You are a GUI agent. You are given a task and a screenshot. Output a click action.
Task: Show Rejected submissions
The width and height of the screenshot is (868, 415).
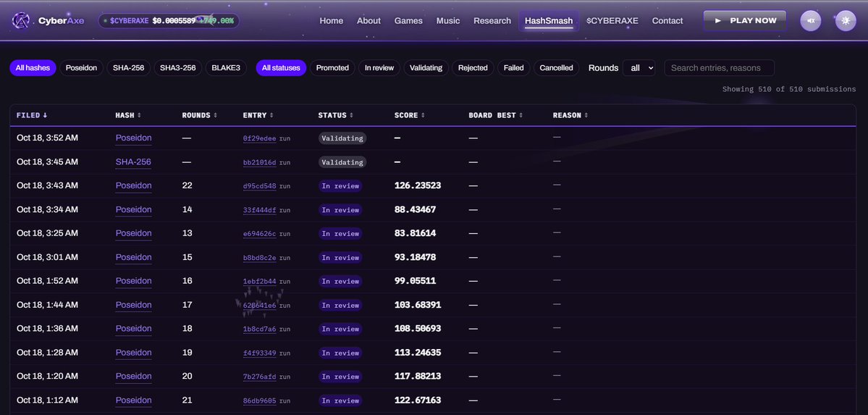pyautogui.click(x=473, y=68)
